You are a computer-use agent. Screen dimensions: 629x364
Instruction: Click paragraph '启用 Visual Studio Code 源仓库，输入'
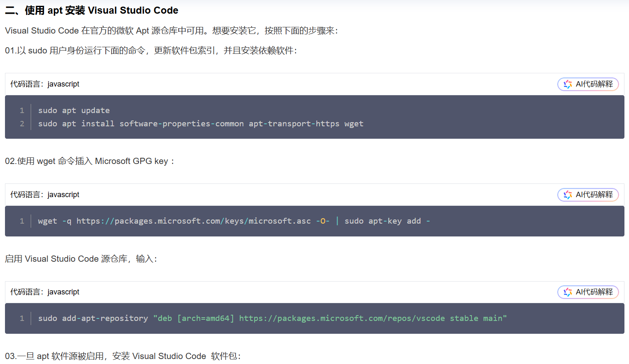point(81,259)
